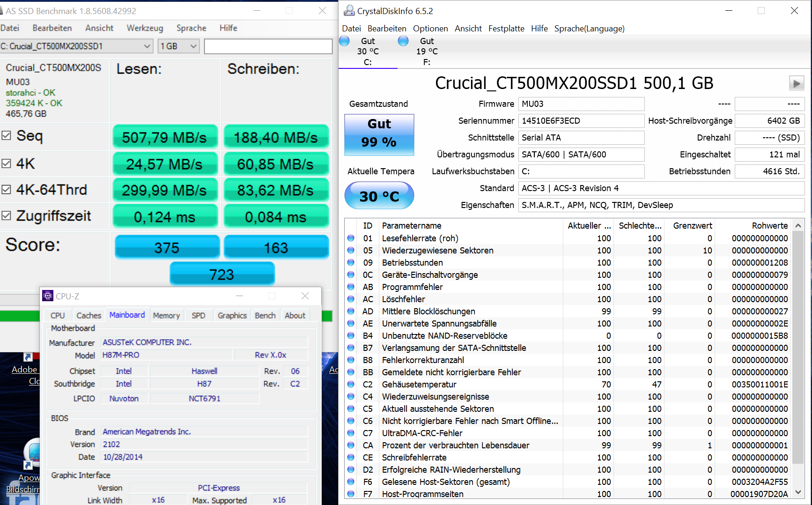Click status orb for Gemeldete nicht korrigierbare Fehler
Image resolution: width=812 pixels, height=505 pixels.
pyautogui.click(x=351, y=372)
